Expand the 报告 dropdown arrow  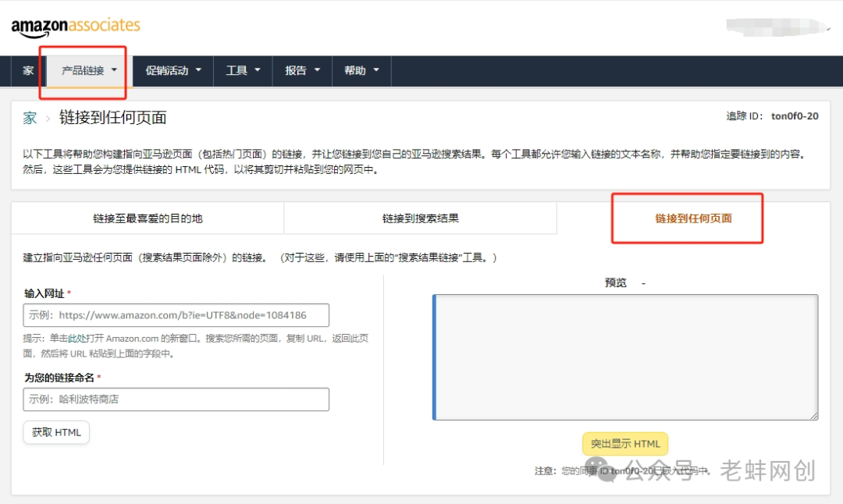317,70
